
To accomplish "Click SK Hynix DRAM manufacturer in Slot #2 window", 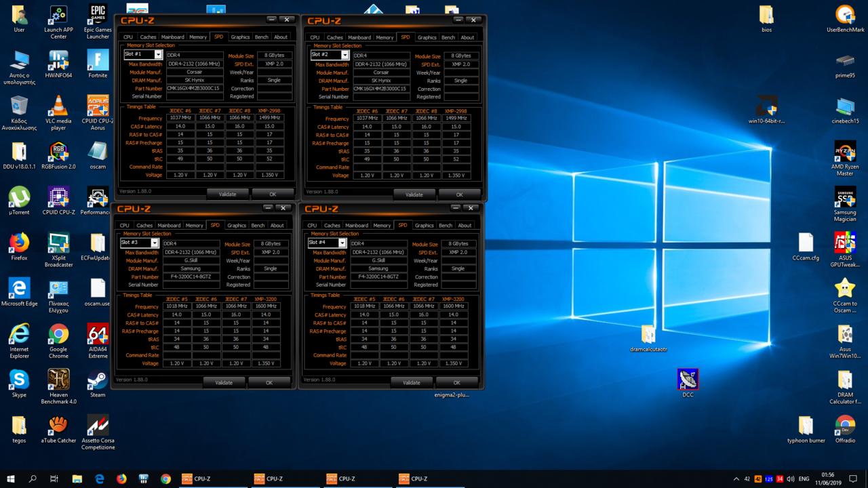I will click(x=381, y=81).
